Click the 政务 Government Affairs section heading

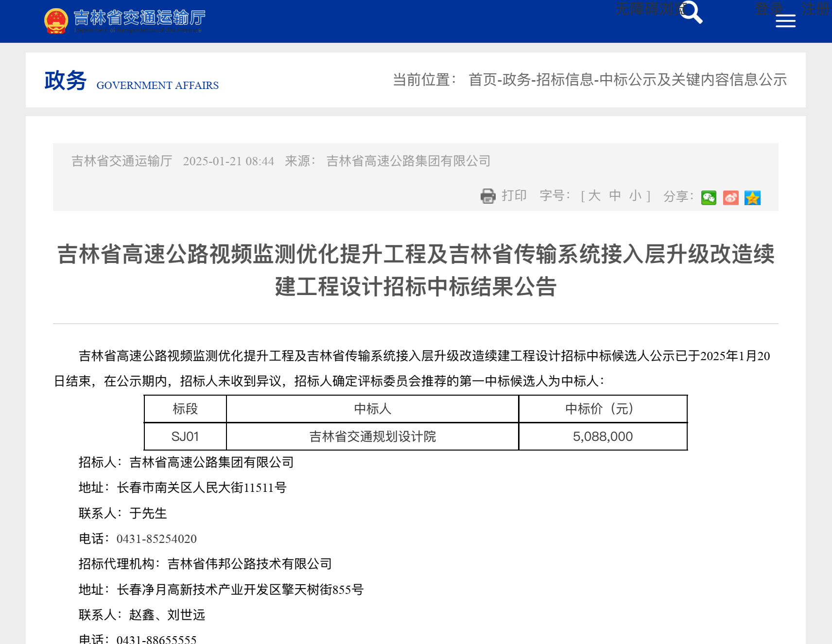point(65,81)
